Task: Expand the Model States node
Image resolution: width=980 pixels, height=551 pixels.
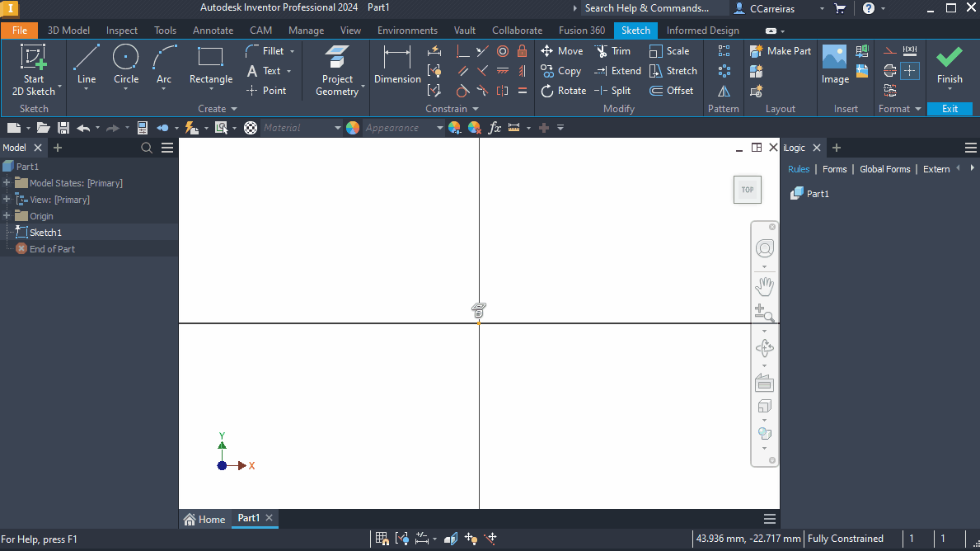Action: [7, 183]
